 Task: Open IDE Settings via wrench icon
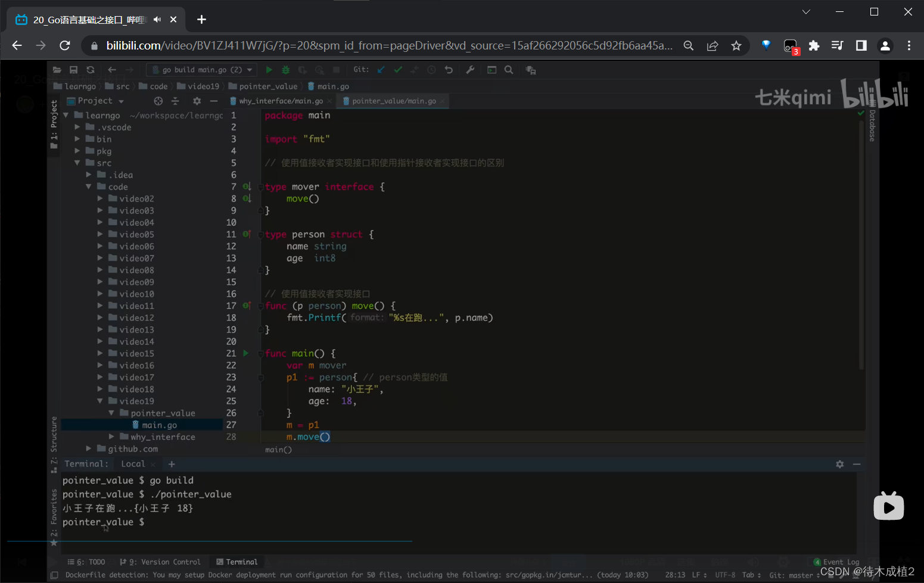(470, 70)
